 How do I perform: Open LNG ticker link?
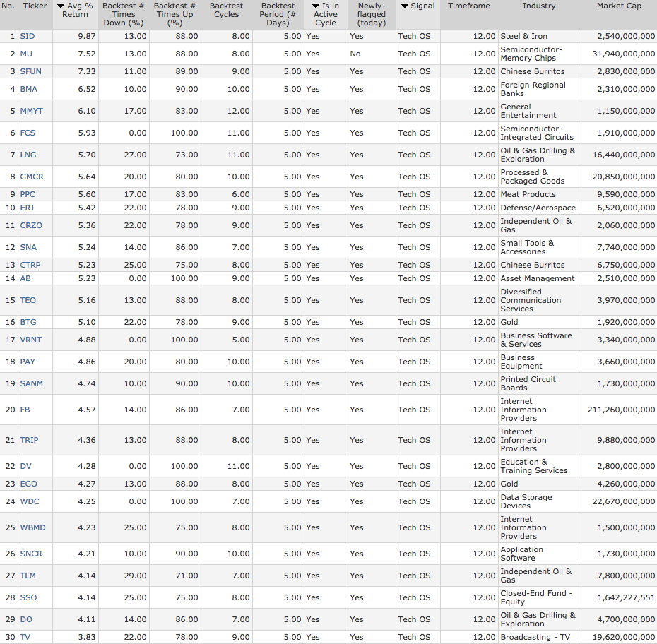click(28, 155)
